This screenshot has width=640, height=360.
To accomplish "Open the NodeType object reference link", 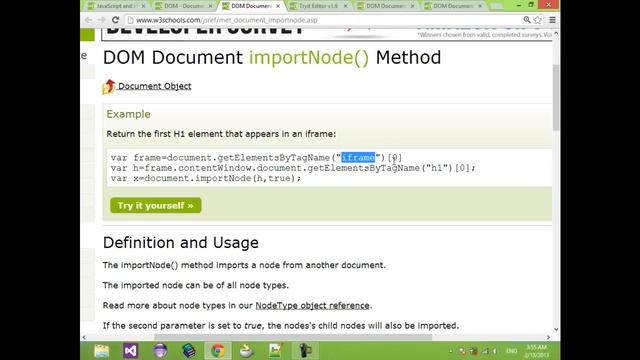I will (312, 305).
